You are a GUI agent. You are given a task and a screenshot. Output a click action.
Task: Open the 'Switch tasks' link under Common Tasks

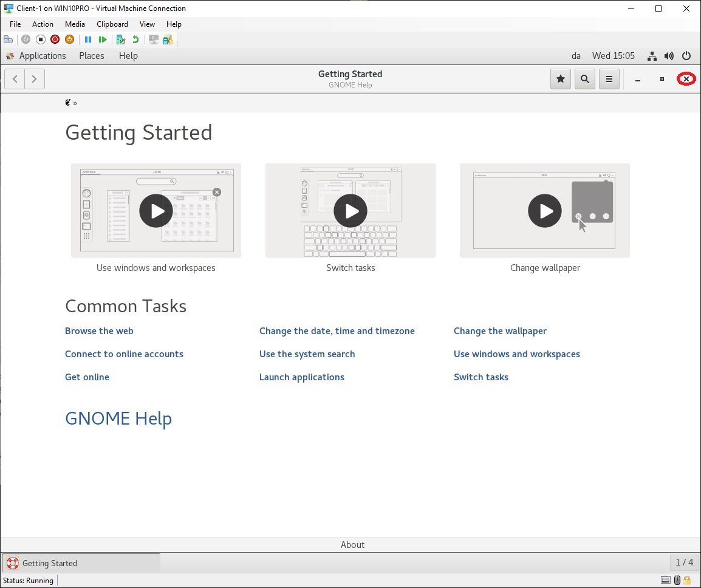[x=481, y=377]
